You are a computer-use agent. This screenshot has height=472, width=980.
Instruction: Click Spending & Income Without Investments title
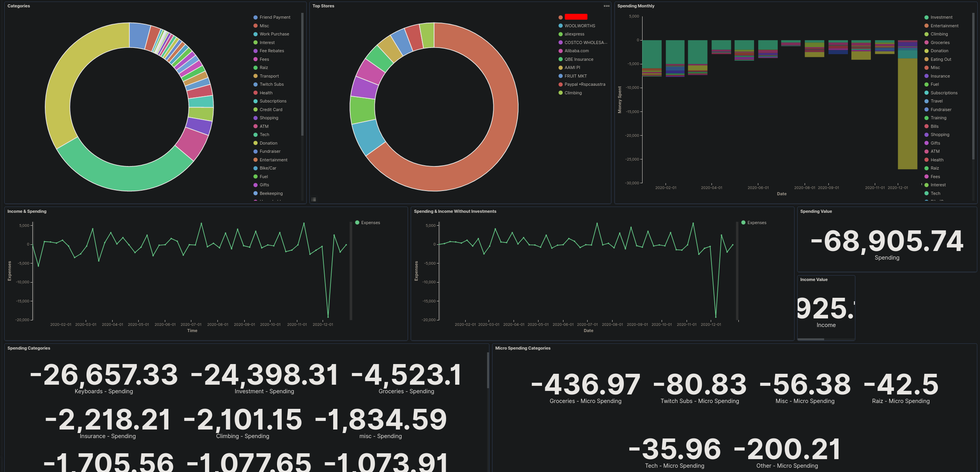coord(455,212)
